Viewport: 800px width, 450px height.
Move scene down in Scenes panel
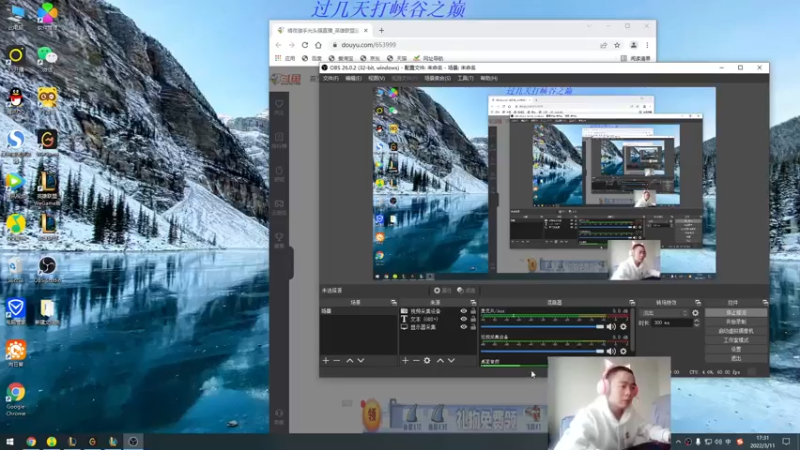[x=361, y=361]
